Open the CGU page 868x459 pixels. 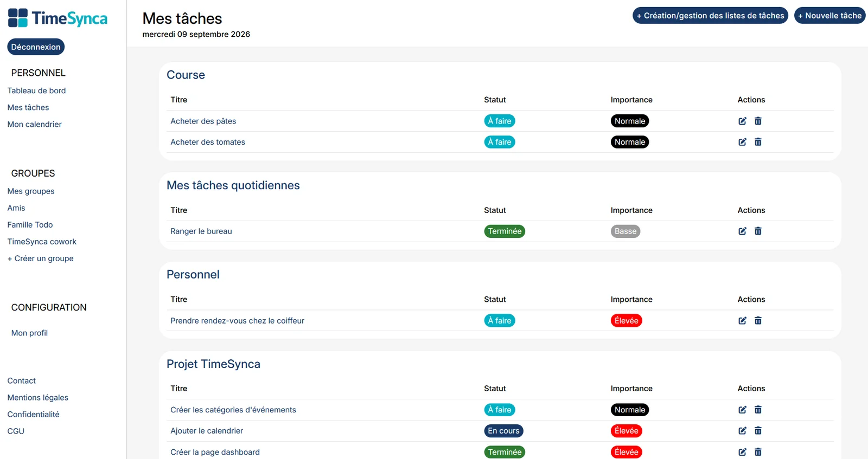click(x=16, y=431)
